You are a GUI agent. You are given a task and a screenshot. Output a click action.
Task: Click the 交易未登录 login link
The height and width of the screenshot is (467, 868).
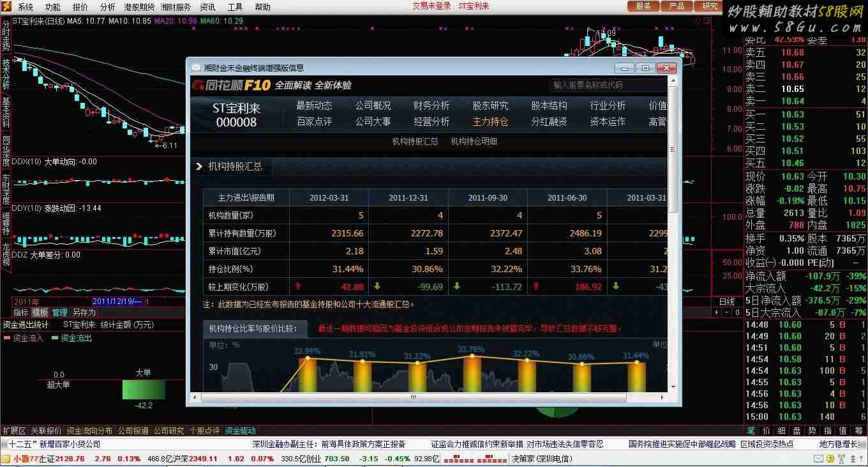click(431, 6)
